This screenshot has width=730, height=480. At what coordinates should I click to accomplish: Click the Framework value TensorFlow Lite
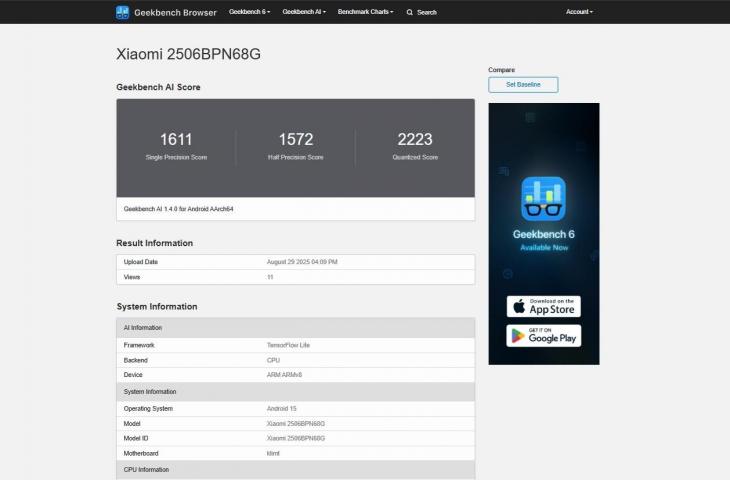288,345
